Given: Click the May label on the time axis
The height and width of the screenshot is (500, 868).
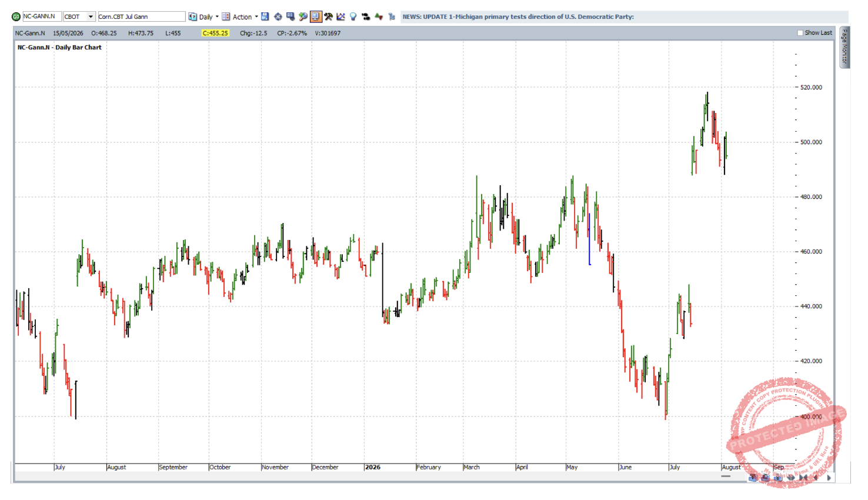Looking at the screenshot, I should tap(572, 467).
